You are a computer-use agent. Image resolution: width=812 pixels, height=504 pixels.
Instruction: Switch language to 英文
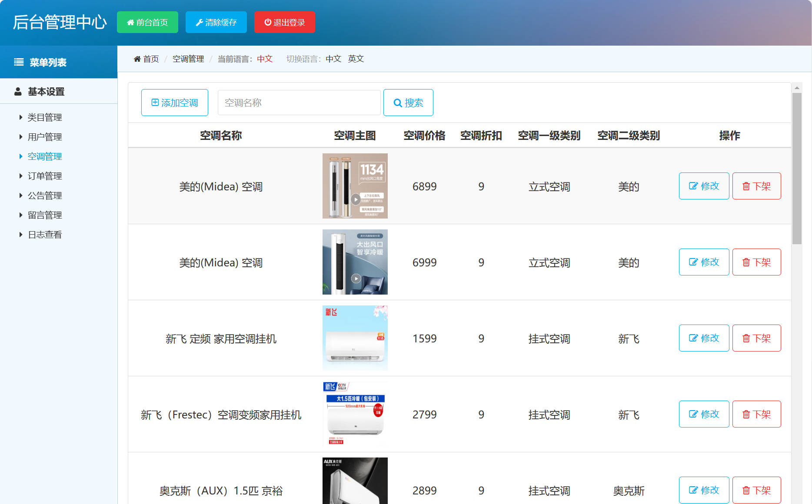pos(356,59)
